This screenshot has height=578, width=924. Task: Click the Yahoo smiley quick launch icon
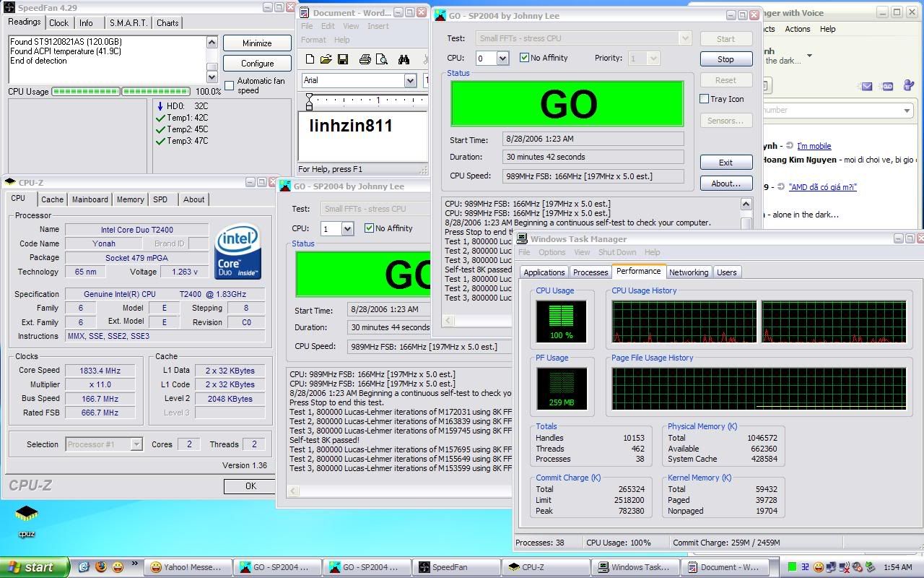[117, 567]
